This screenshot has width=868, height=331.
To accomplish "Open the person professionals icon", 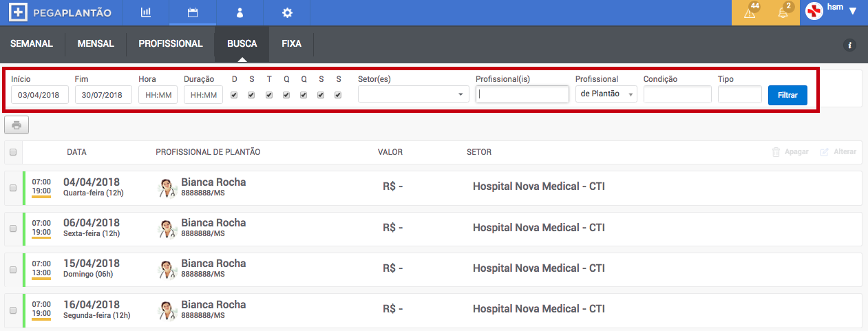I will [x=240, y=12].
